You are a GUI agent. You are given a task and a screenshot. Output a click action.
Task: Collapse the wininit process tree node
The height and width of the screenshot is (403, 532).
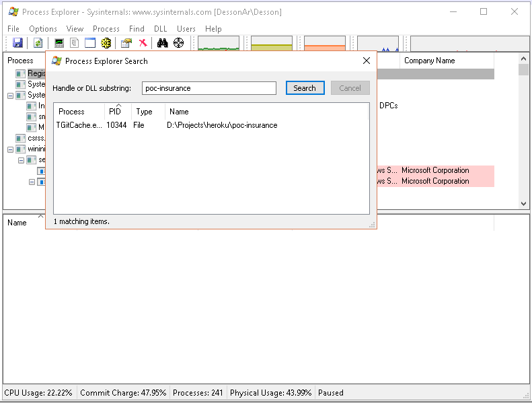coord(10,149)
